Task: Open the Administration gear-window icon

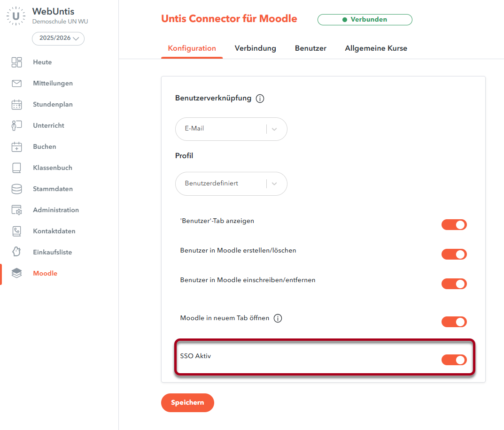Action: pos(17,210)
